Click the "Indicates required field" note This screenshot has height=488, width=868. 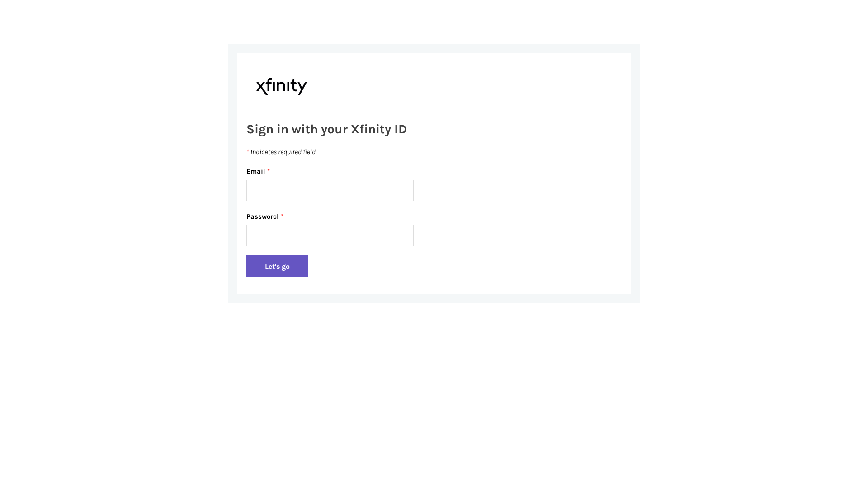(283, 152)
